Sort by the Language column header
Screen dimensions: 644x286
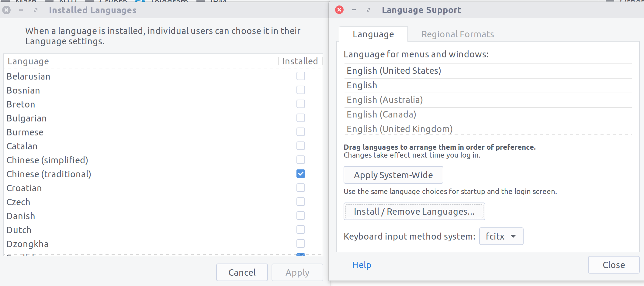[28, 61]
